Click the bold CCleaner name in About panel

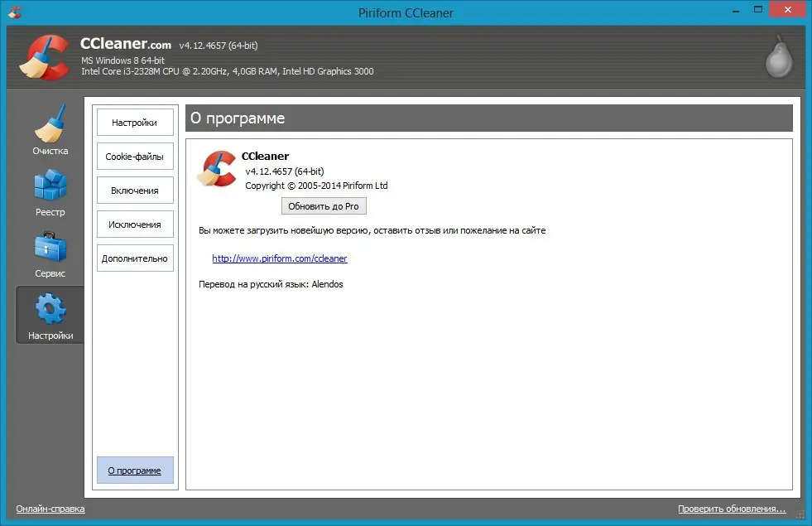pos(265,156)
